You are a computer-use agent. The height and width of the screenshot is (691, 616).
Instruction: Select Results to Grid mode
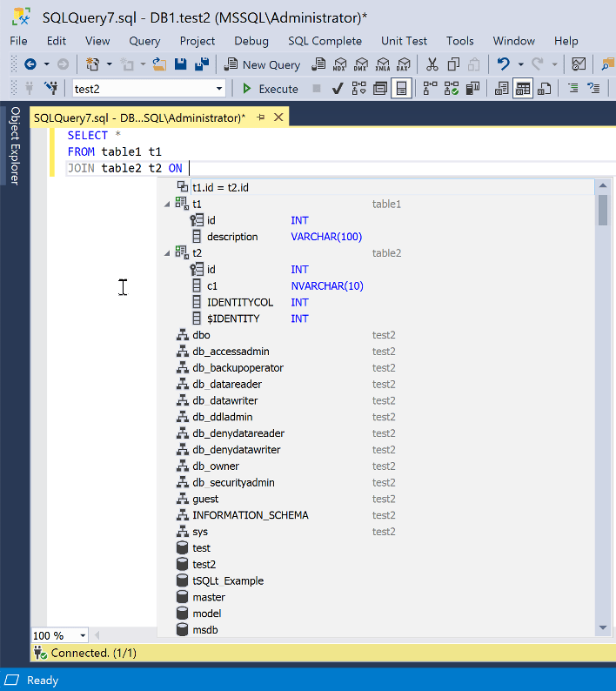(523, 89)
